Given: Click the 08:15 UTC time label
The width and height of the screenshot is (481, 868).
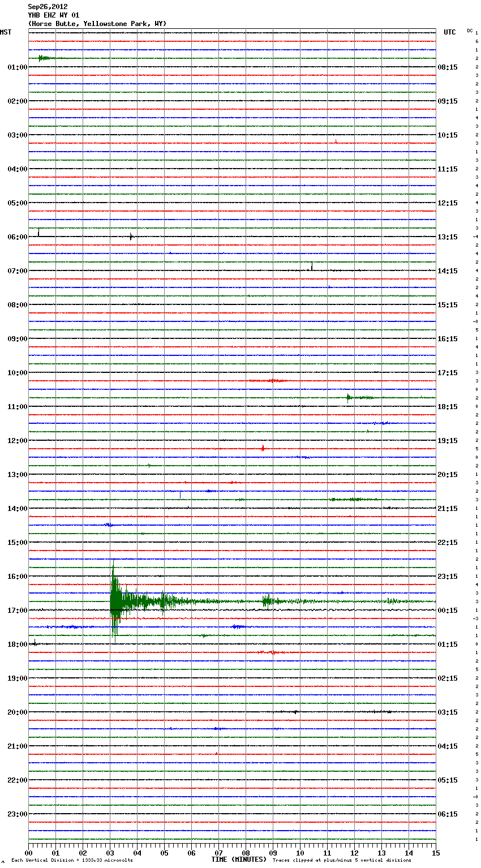Looking at the screenshot, I should pos(448,67).
